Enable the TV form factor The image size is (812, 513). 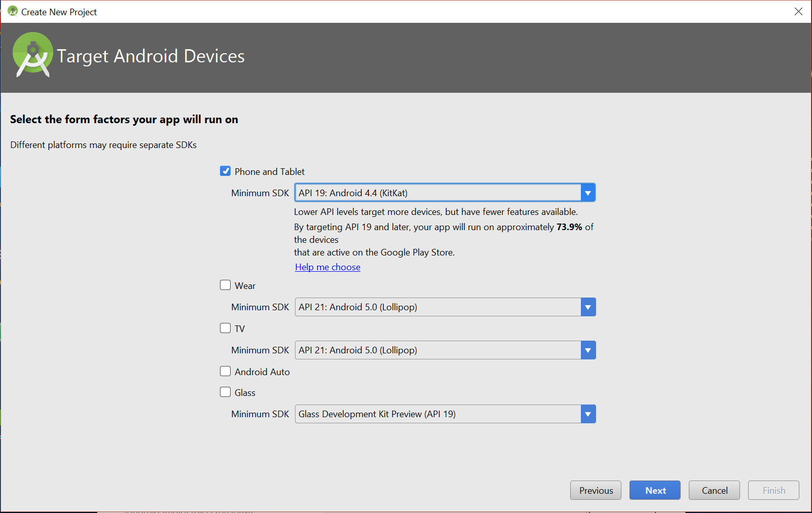pos(225,328)
